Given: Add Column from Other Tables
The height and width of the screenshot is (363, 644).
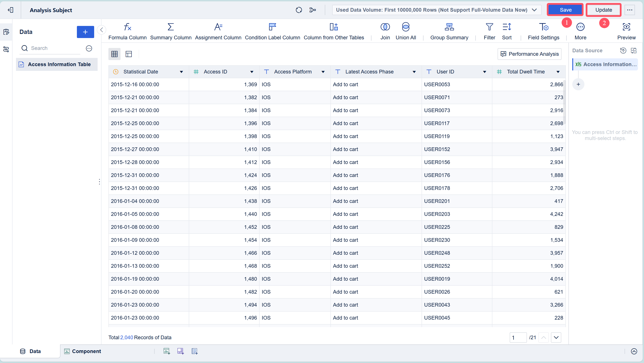Looking at the screenshot, I should tap(333, 31).
